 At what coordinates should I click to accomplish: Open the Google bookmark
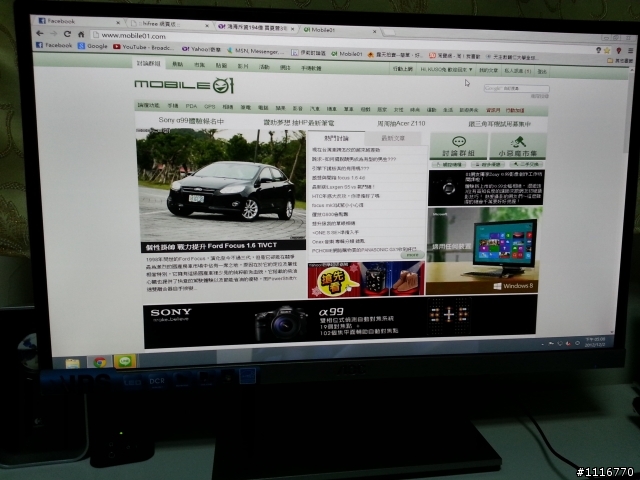click(93, 46)
